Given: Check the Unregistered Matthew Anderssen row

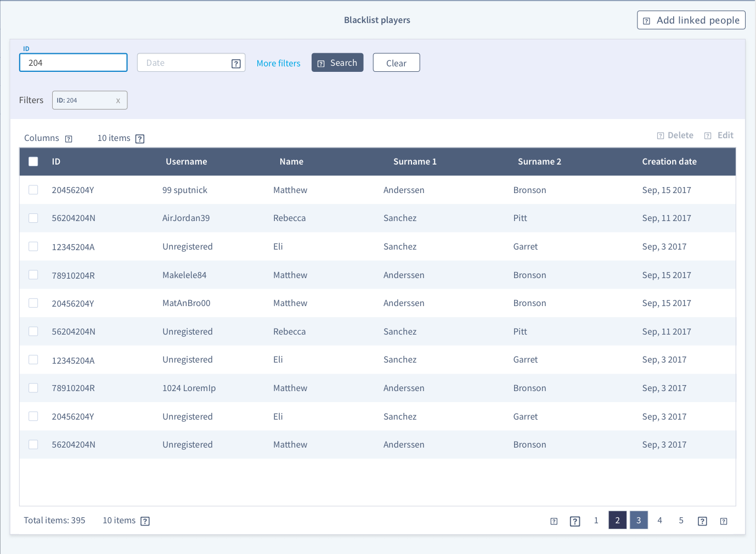Looking at the screenshot, I should (x=33, y=444).
